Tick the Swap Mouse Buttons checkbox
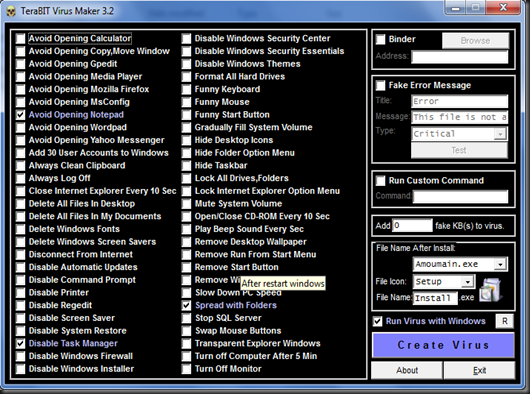 (x=187, y=331)
